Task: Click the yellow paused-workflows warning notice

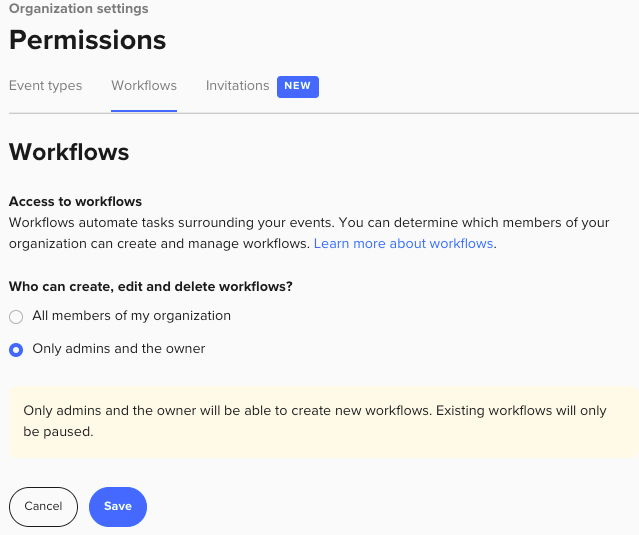Action: (x=320, y=422)
